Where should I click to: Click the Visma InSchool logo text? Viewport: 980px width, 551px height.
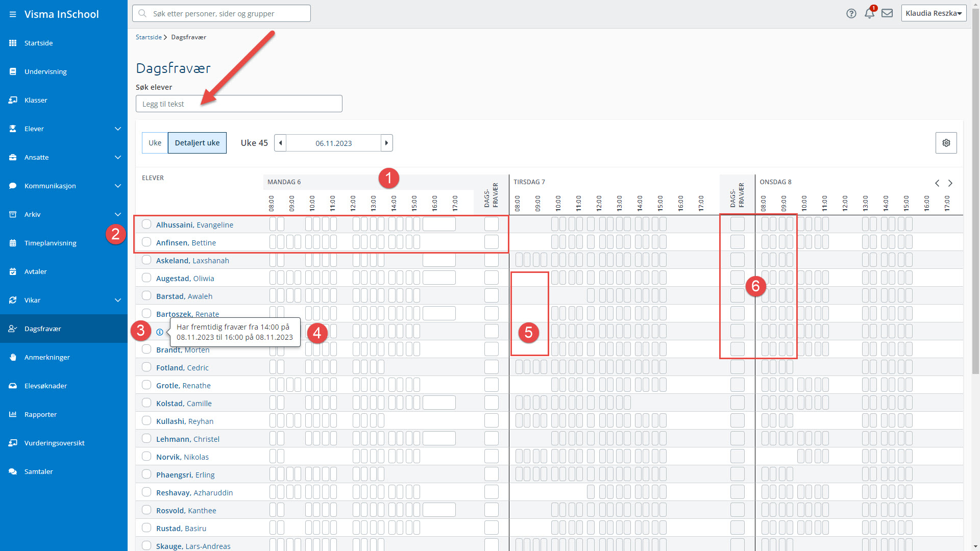click(62, 14)
